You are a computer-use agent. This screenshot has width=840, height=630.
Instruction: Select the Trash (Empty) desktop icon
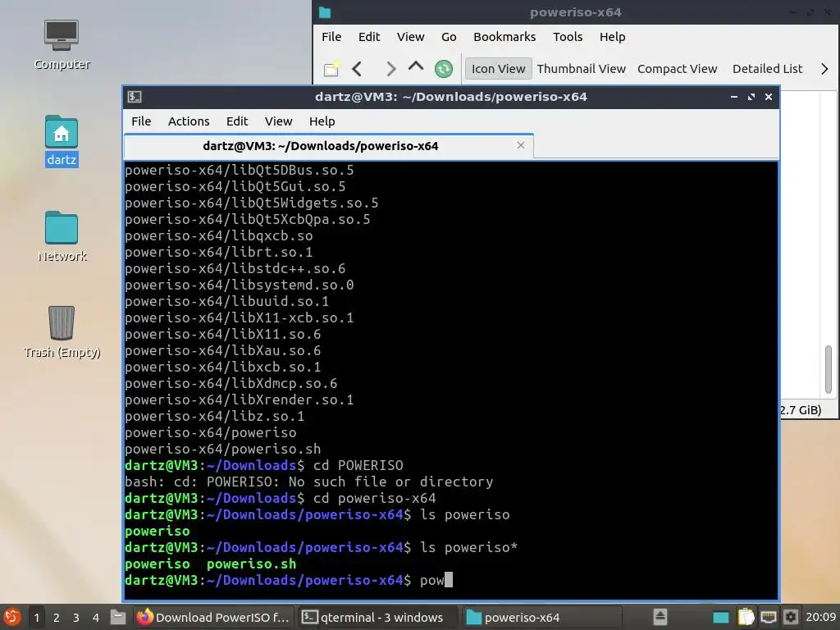(x=62, y=331)
